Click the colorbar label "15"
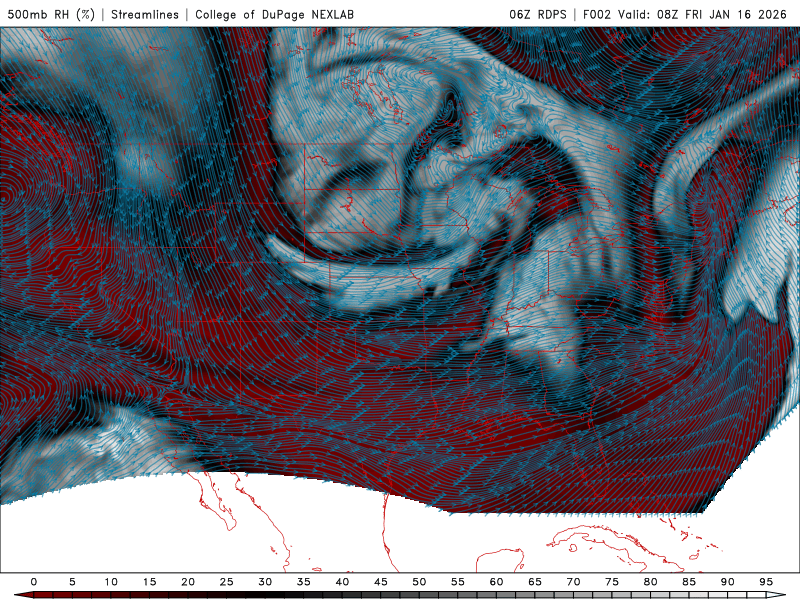 (149, 582)
